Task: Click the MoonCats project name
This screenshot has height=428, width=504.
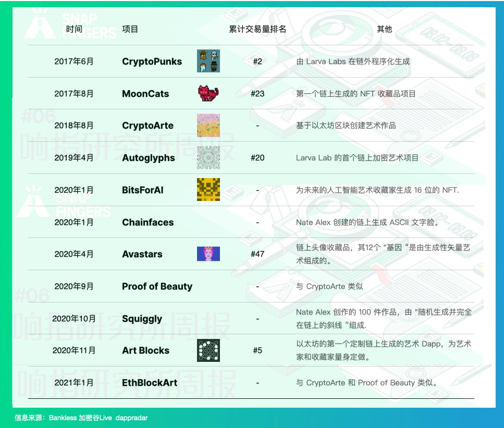Action: 145,93
